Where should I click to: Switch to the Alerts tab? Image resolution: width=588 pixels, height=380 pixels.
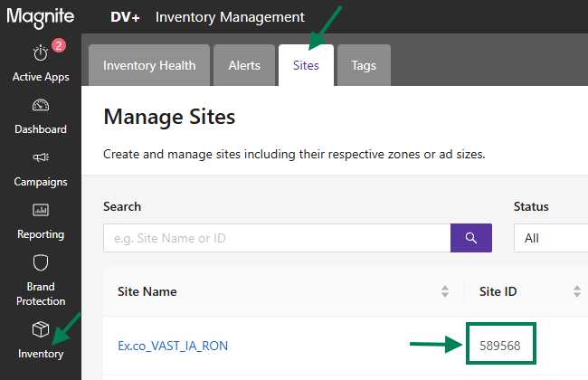(244, 65)
